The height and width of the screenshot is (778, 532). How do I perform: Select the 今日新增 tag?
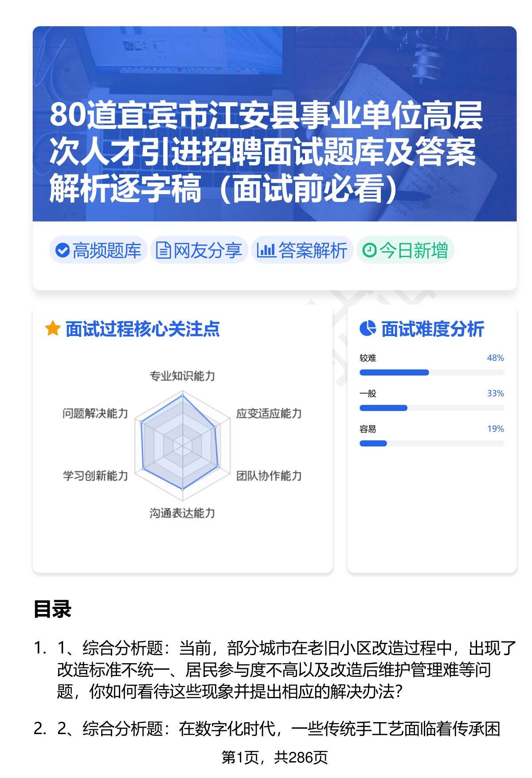pos(405,250)
